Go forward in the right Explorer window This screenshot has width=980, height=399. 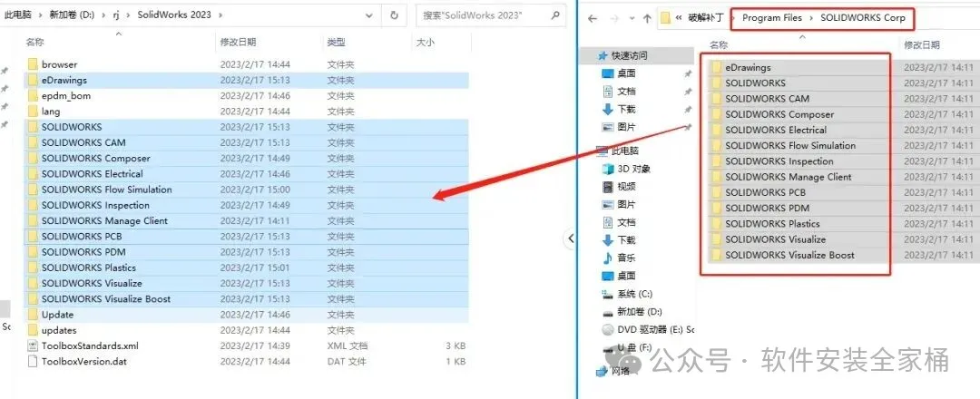pyautogui.click(x=613, y=19)
